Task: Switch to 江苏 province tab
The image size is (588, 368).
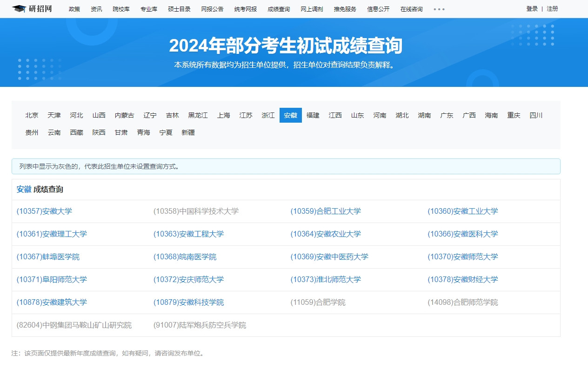Action: 246,115
